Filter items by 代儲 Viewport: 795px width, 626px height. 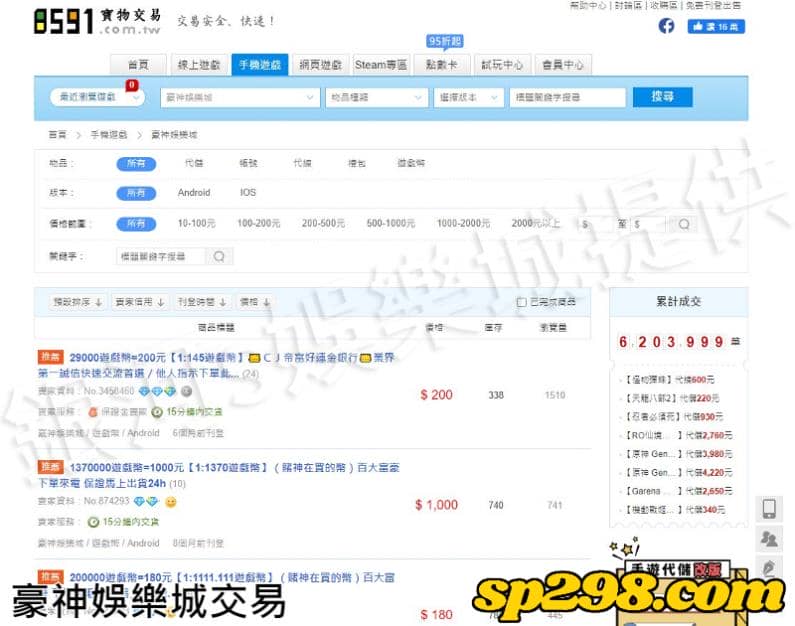pyautogui.click(x=194, y=163)
